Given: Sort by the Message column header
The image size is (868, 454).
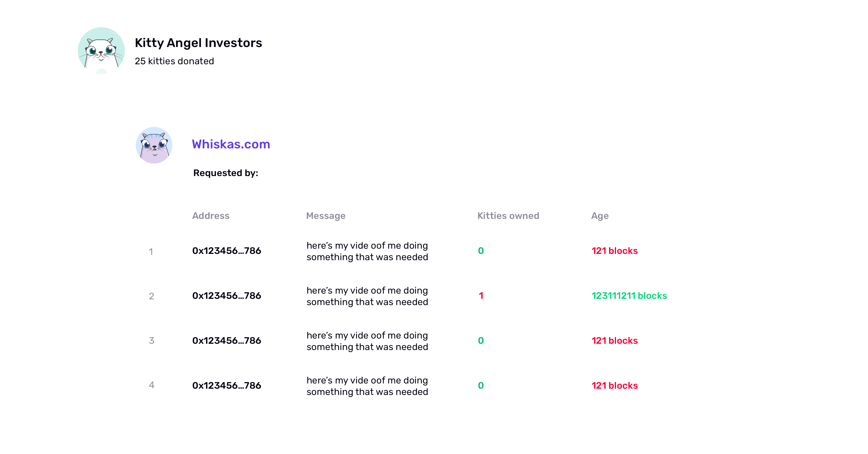Looking at the screenshot, I should pos(325,216).
